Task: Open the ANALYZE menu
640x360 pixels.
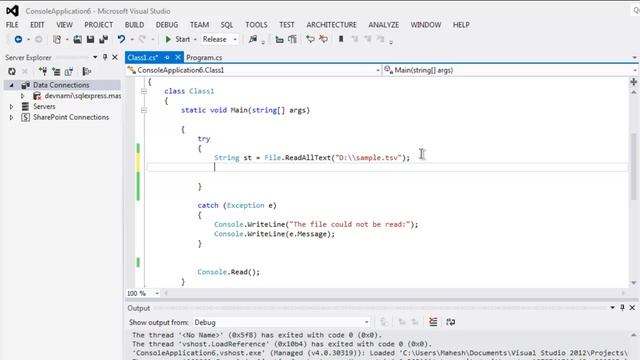Action: point(384,25)
